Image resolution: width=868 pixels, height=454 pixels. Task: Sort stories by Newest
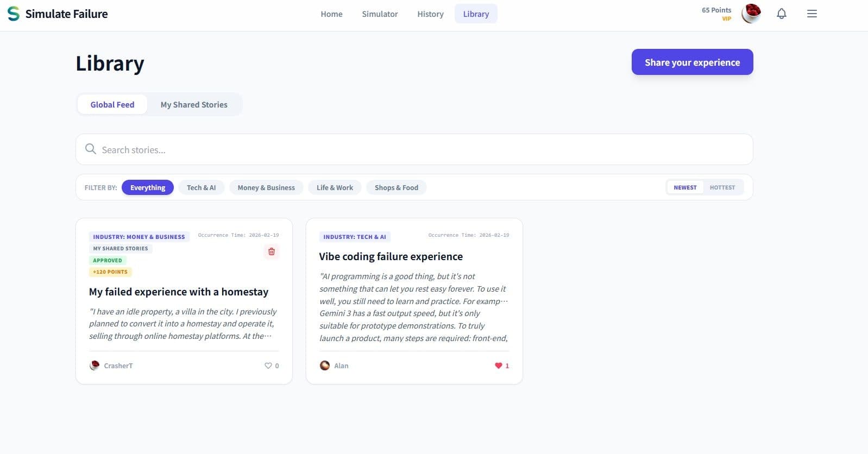click(685, 187)
